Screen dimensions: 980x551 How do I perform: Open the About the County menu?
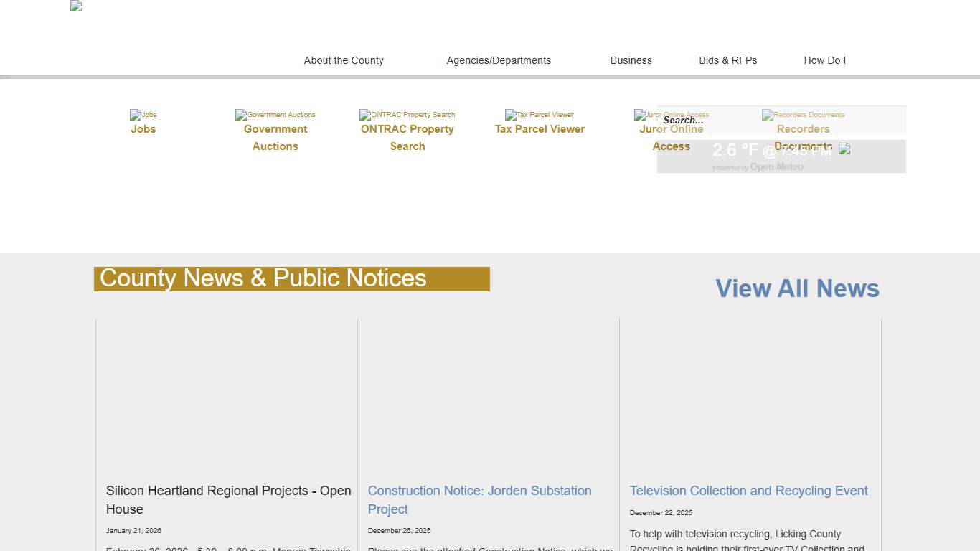pyautogui.click(x=344, y=60)
